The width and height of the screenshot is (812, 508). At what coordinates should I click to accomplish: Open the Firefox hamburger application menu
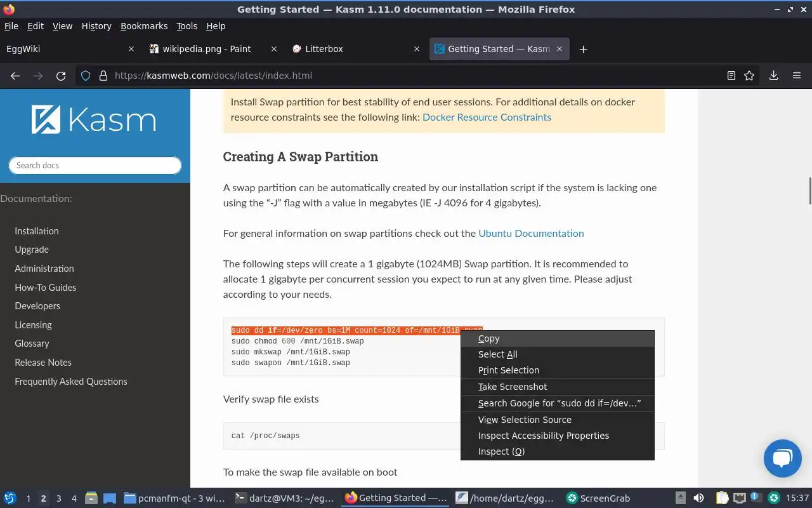(797, 76)
